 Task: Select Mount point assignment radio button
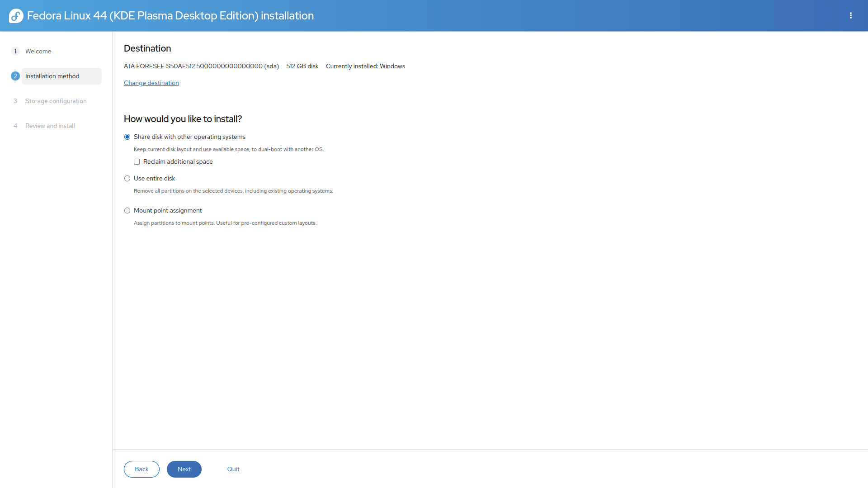pos(127,211)
